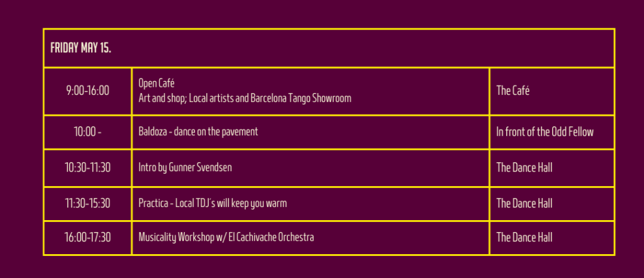
Task: Click the 10:00 start time cell
Action: (x=87, y=132)
